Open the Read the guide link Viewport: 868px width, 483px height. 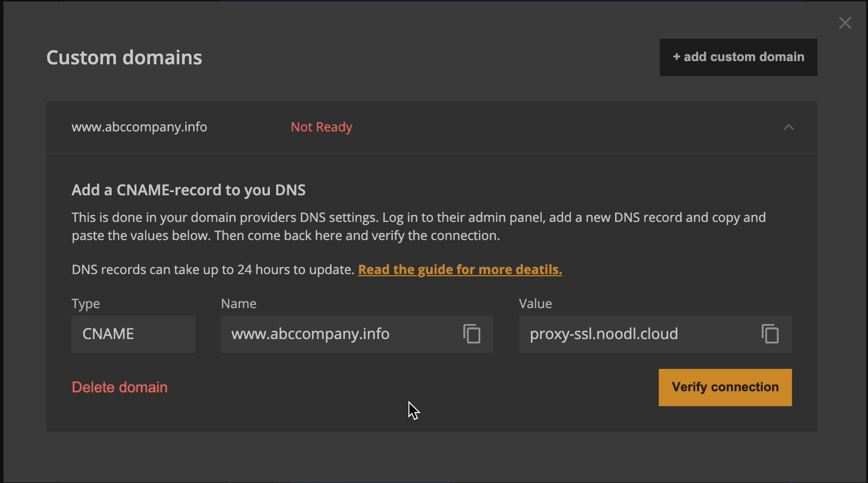pyautogui.click(x=460, y=269)
